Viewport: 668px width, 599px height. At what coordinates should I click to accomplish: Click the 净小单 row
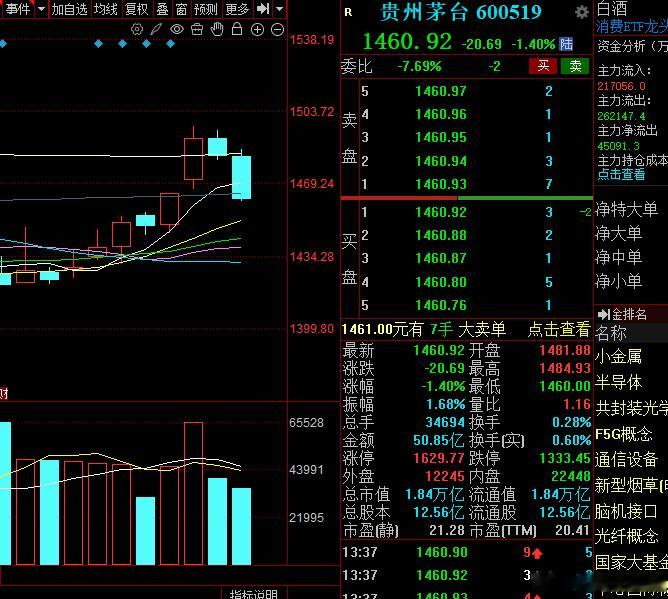click(619, 281)
